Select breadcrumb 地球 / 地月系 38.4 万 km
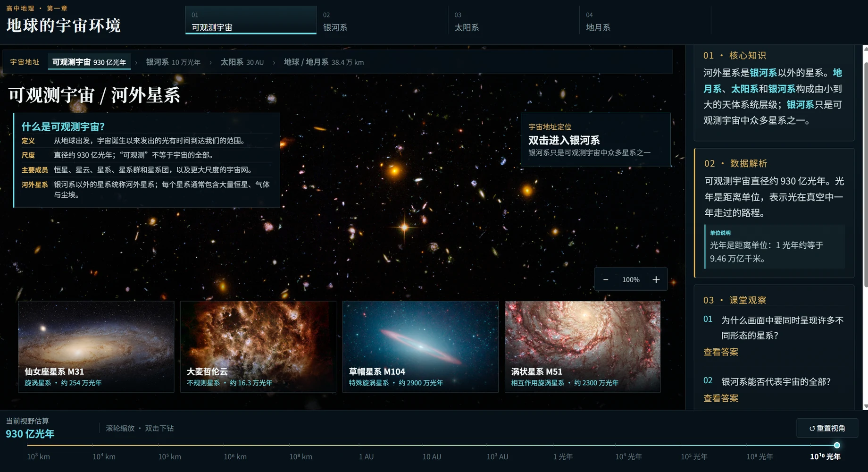868x472 pixels. click(x=324, y=62)
